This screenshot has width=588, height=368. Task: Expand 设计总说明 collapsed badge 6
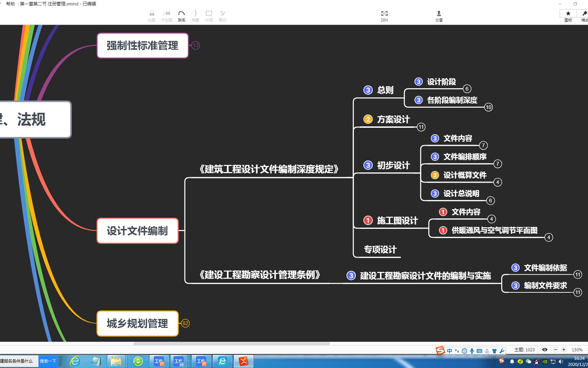[490, 201]
